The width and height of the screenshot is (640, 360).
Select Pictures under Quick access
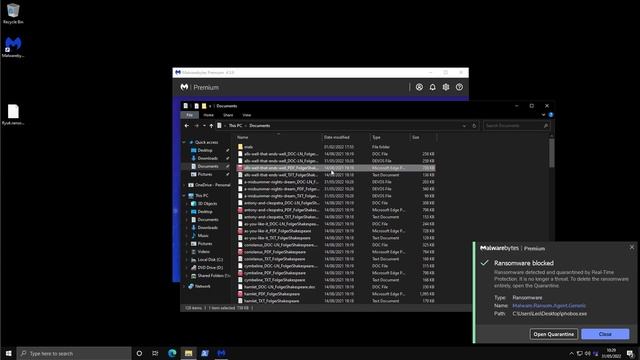[205, 174]
